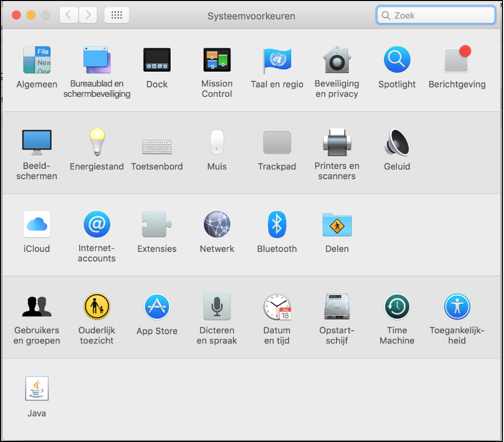Open Bluetooth settings
504x442 pixels.
[x=277, y=225]
